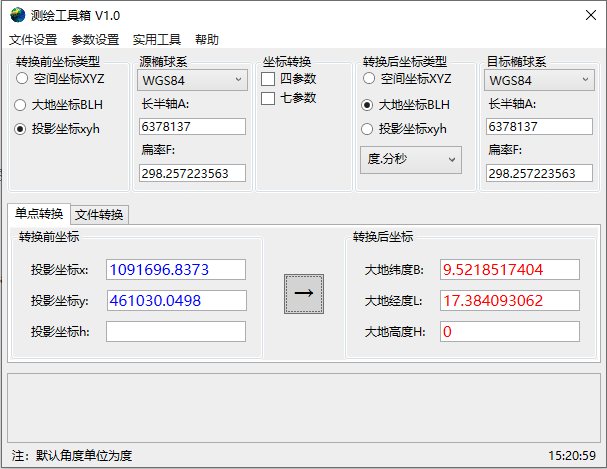Click the 投影坐标x input field
Viewport: 607px width, 469px height.
click(176, 269)
